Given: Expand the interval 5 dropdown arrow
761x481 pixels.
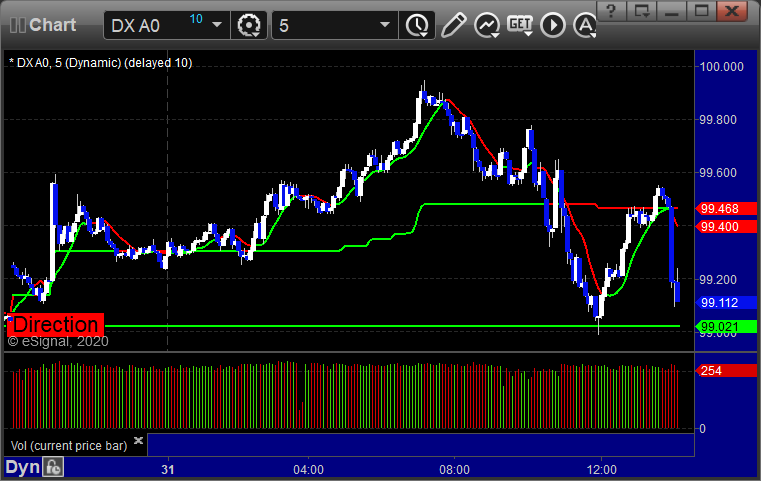Looking at the screenshot, I should point(385,25).
